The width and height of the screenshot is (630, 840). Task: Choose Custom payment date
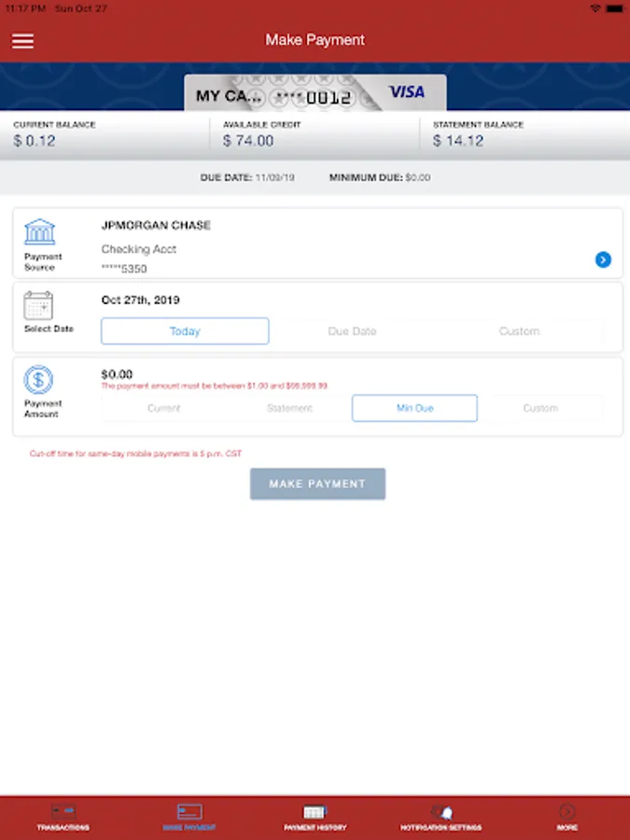click(x=519, y=331)
